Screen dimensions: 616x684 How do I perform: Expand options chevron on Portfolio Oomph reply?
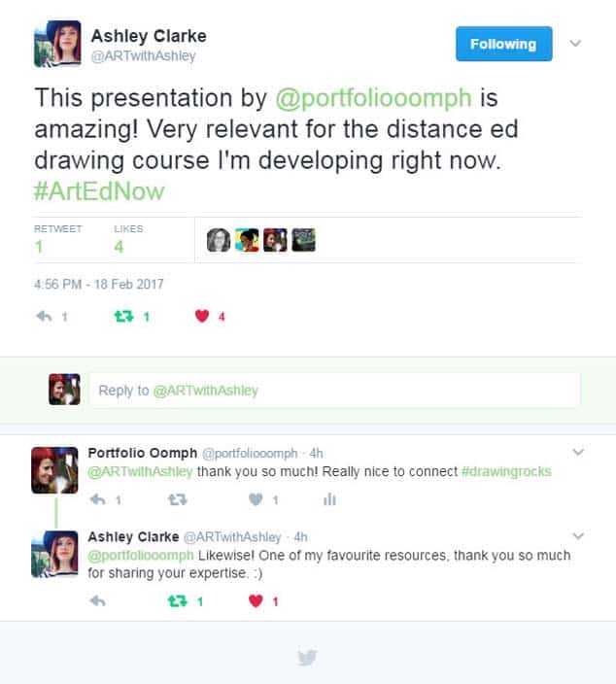pos(578,452)
